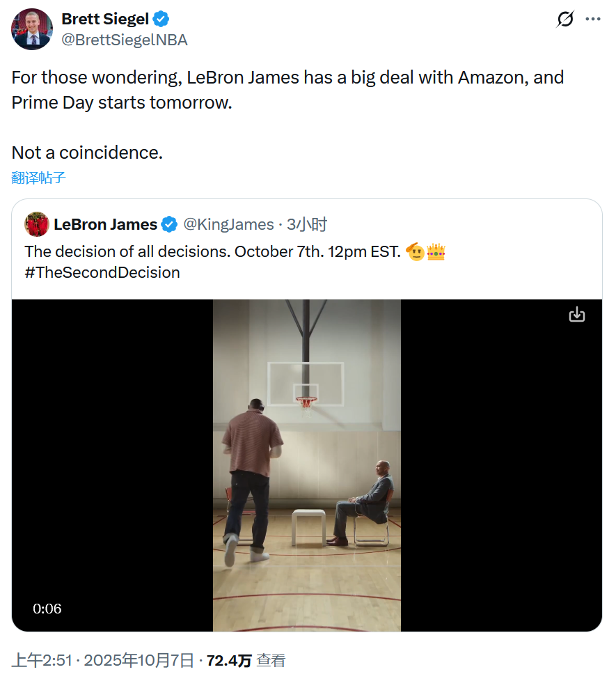The width and height of the screenshot is (616, 681).
Task: Click the crown emoji in quoted post
Action: click(436, 251)
